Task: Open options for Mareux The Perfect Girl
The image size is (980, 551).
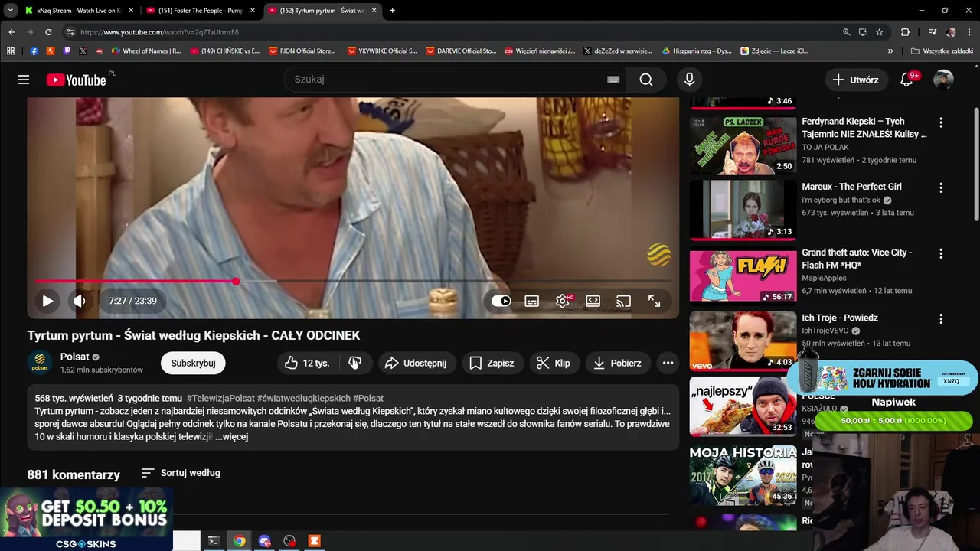Action: (x=941, y=187)
